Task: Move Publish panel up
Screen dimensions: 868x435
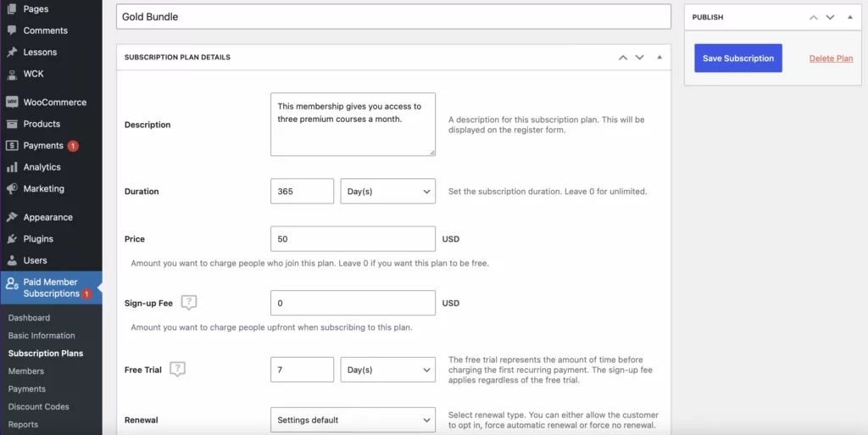Action: pos(813,17)
